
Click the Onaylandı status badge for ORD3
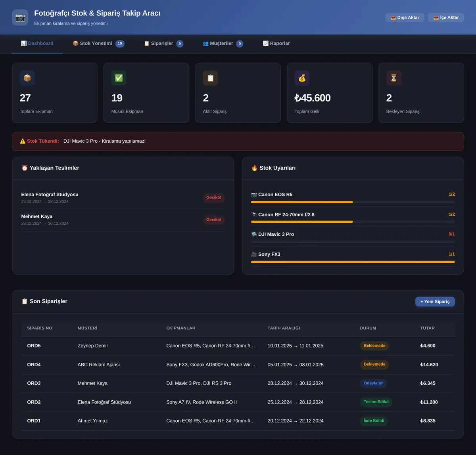374,383
